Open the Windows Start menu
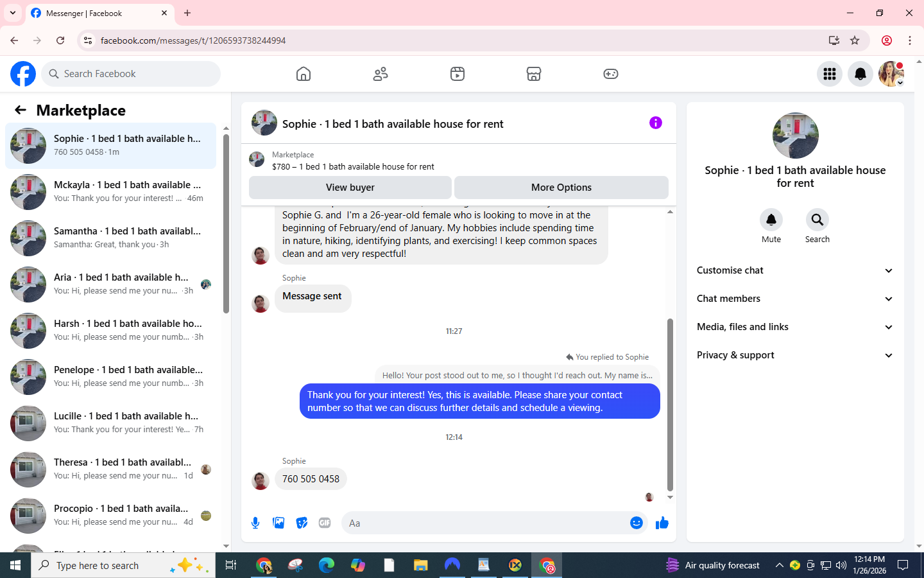 [x=15, y=565]
